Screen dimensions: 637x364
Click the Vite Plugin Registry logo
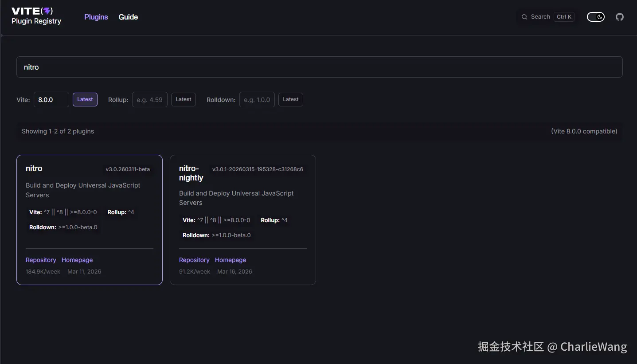pyautogui.click(x=36, y=16)
